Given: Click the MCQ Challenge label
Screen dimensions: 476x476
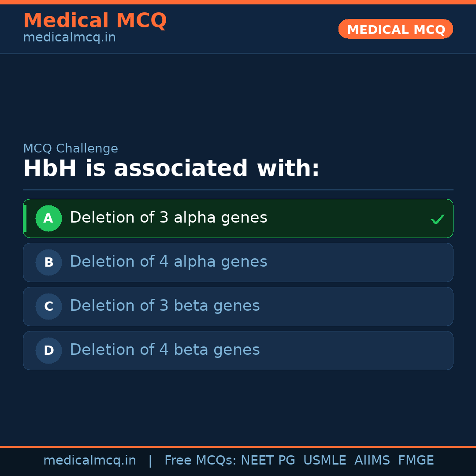Looking at the screenshot, I should pyautogui.click(x=71, y=149).
